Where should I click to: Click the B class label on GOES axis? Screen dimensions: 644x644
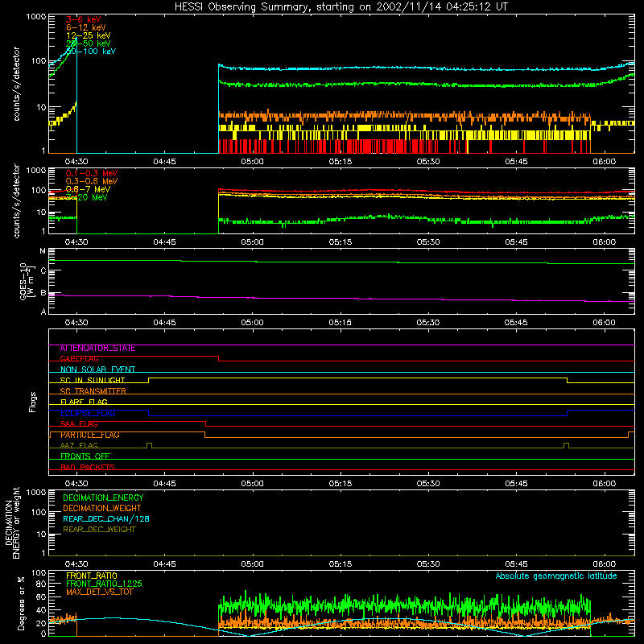(x=43, y=293)
